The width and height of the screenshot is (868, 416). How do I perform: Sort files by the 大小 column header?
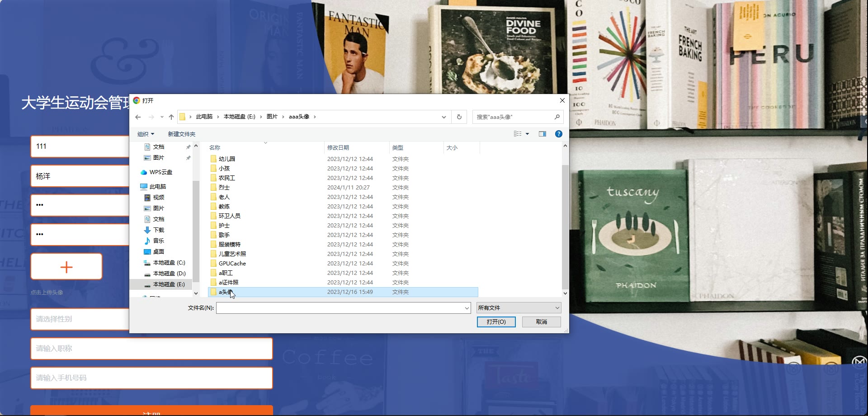pyautogui.click(x=452, y=148)
